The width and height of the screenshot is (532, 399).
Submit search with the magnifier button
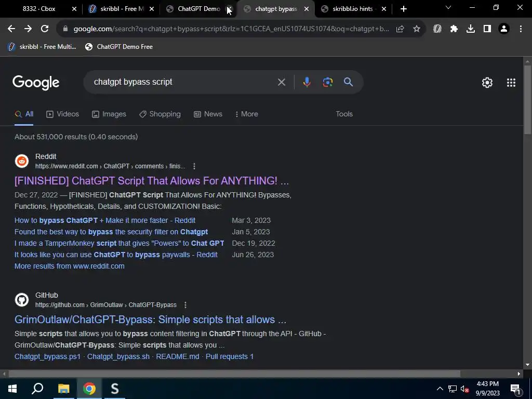[x=349, y=82]
